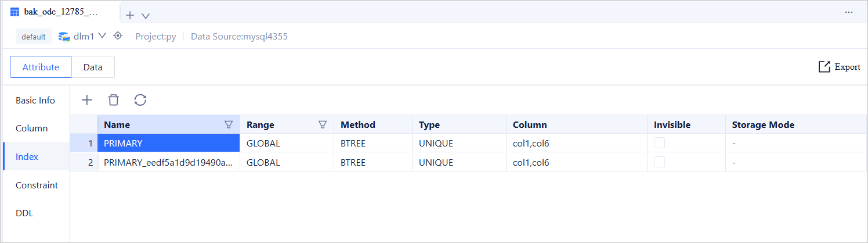This screenshot has height=243, width=868.
Task: Expand the dlm1 database dropdown
Action: pyautogui.click(x=102, y=36)
